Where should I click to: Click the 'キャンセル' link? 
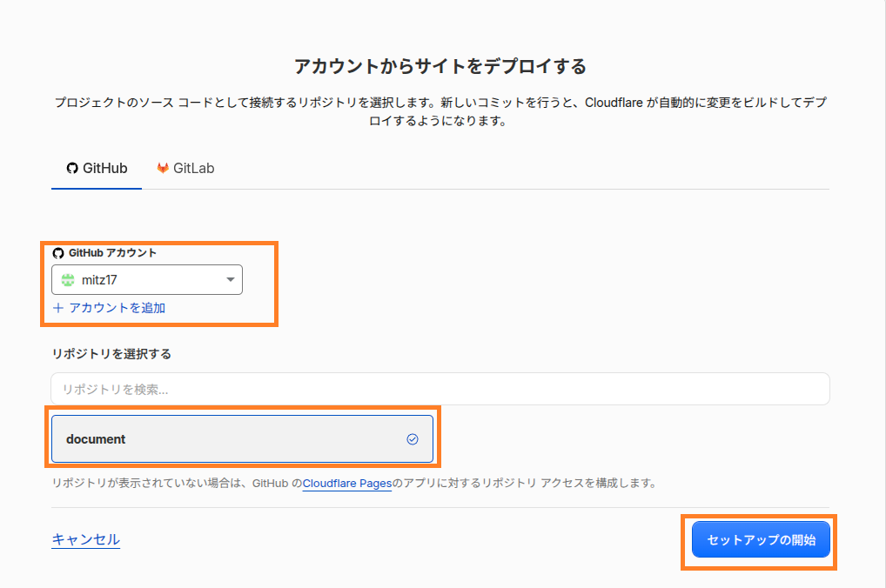click(86, 539)
